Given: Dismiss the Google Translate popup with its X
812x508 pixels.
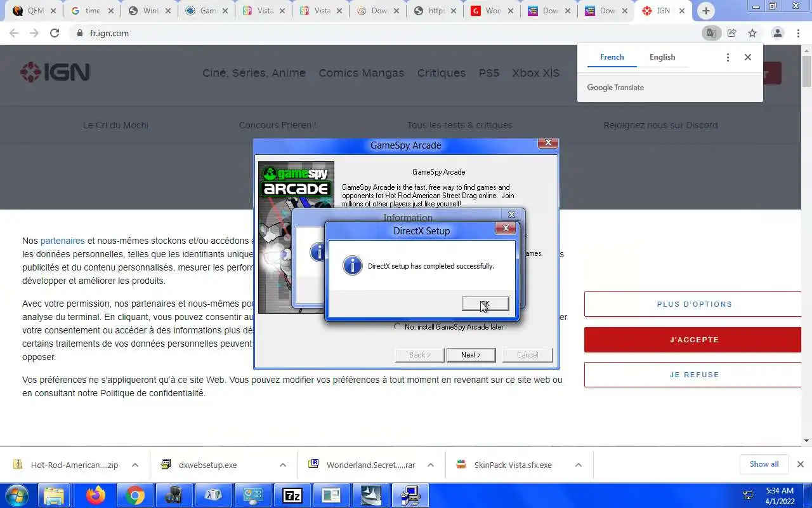Looking at the screenshot, I should 748,57.
